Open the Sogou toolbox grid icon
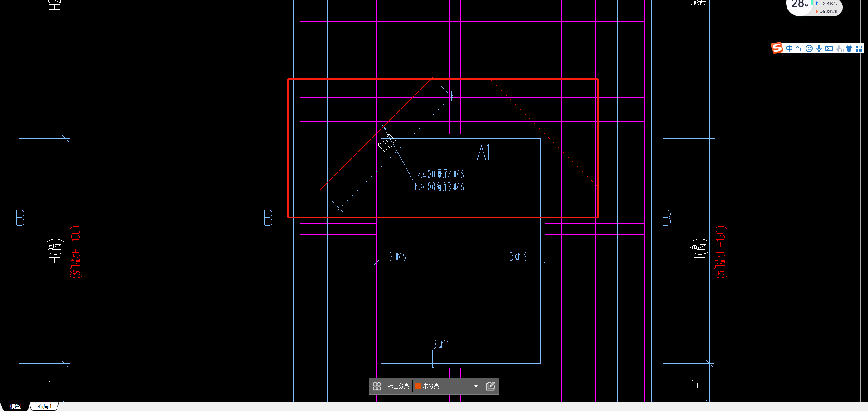Image resolution: width=868 pixels, height=411 pixels. click(858, 48)
